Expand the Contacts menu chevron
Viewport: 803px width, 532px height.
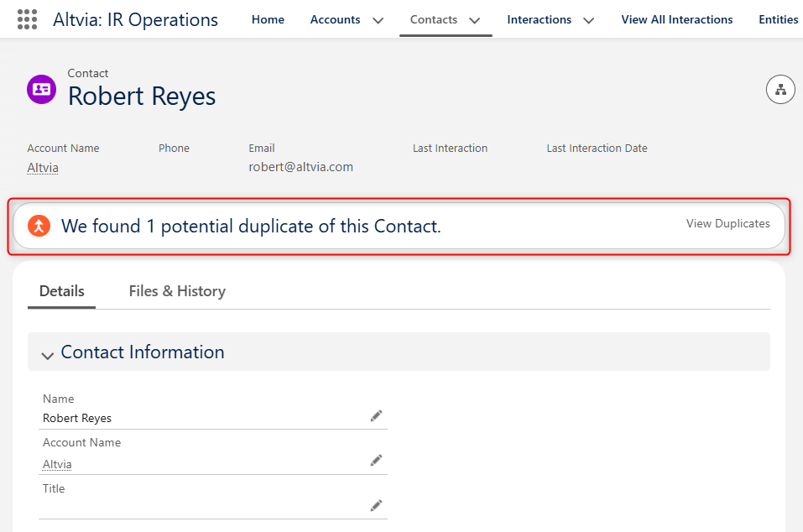[x=475, y=20]
